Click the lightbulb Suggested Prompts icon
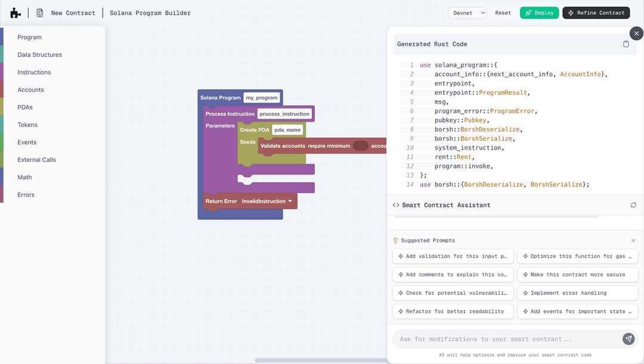The height and width of the screenshot is (364, 644). point(395,241)
